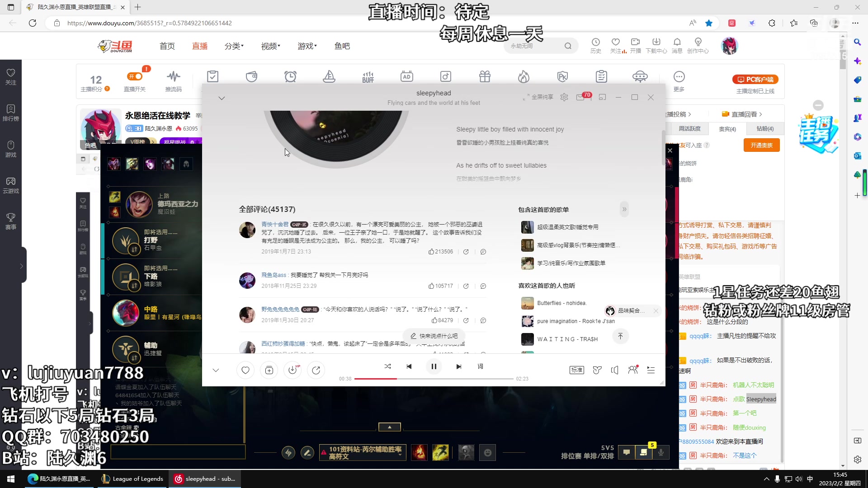868x488 pixels.
Task: Expand Douyu 游戏 dropdown menu
Action: pos(307,46)
